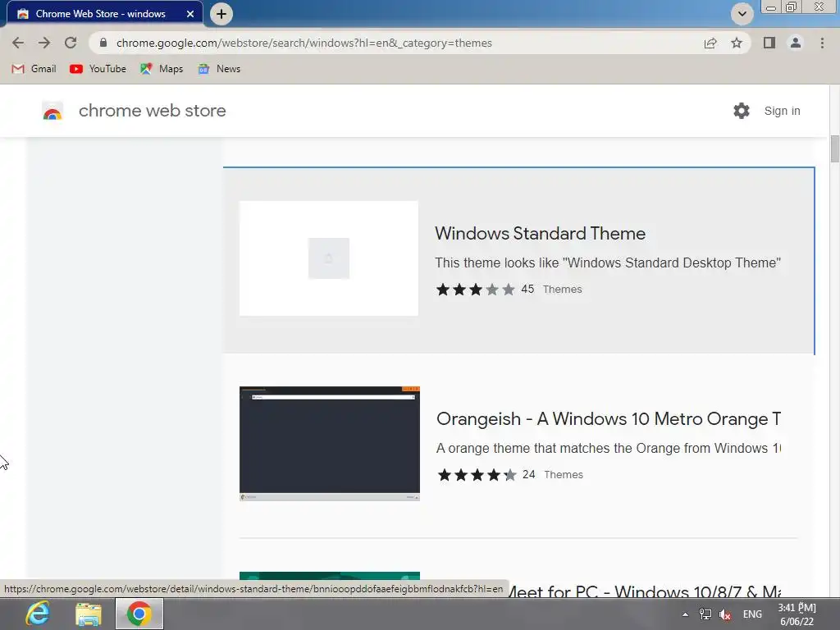Open the Chrome three-dot menu
Screen dimensions: 840x630
[822, 43]
